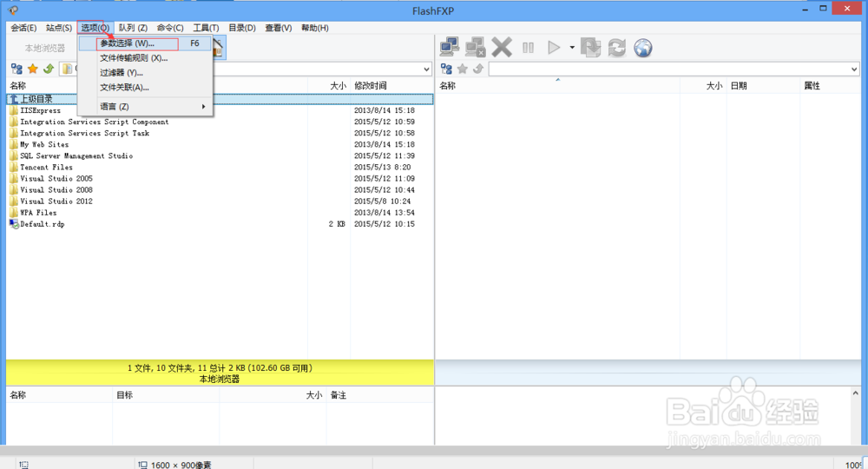This screenshot has height=469, width=868.
Task: Open the dropdown arrow beside Play icon
Action: point(572,48)
